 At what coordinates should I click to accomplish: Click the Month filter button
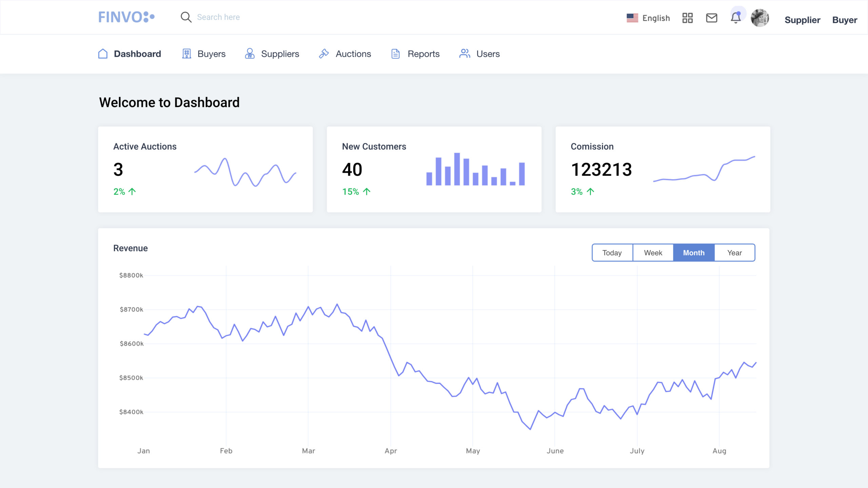pyautogui.click(x=694, y=252)
